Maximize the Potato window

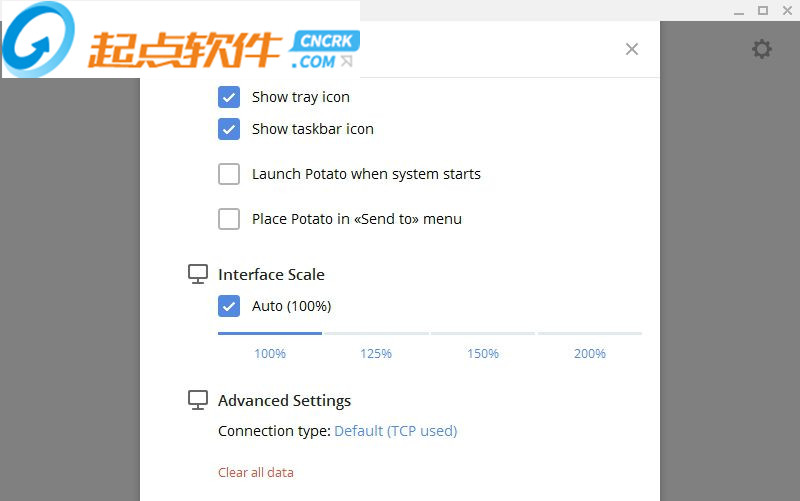coord(763,10)
